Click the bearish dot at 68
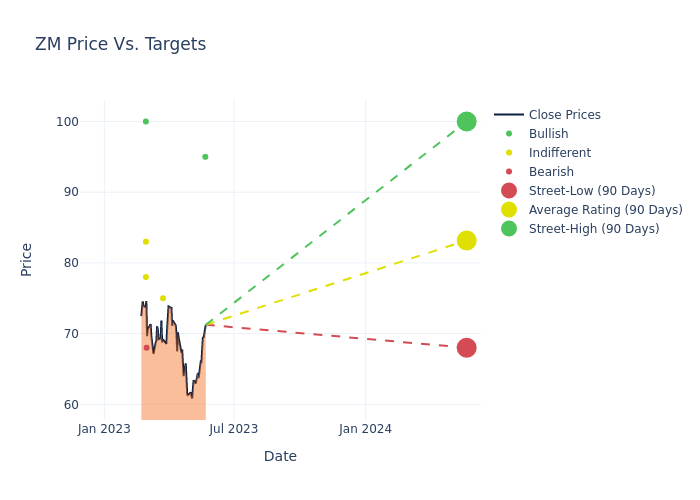 (146, 348)
